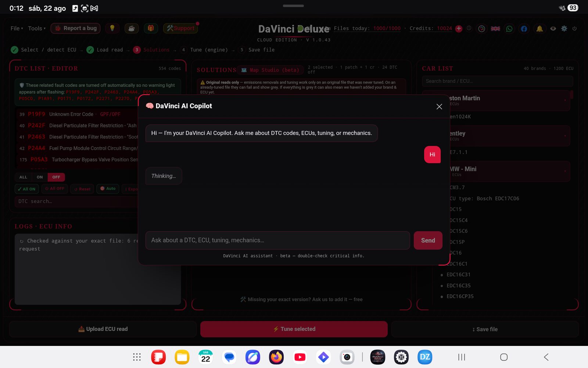Screen dimensions: 588x368
Task: Go to Save file step
Action: [x=257, y=50]
